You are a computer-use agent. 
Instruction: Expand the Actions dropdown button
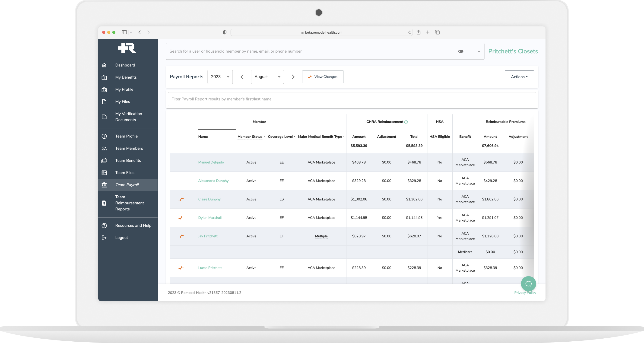pos(519,77)
